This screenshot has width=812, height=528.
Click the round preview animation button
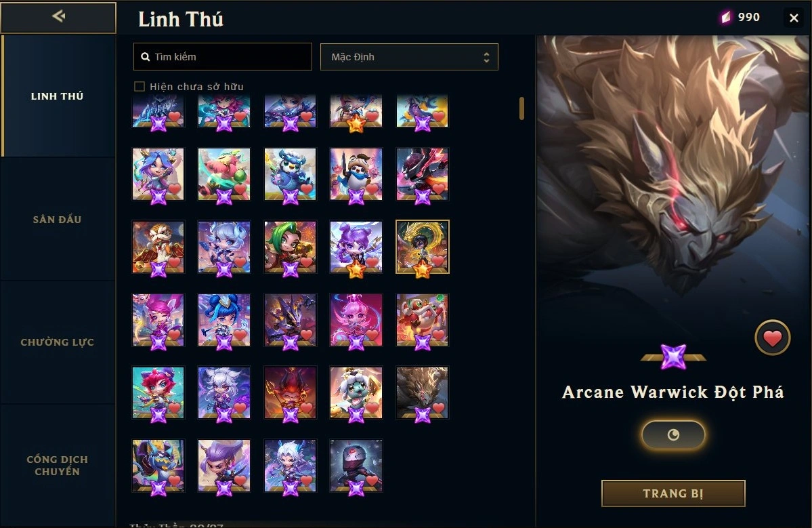tap(673, 434)
